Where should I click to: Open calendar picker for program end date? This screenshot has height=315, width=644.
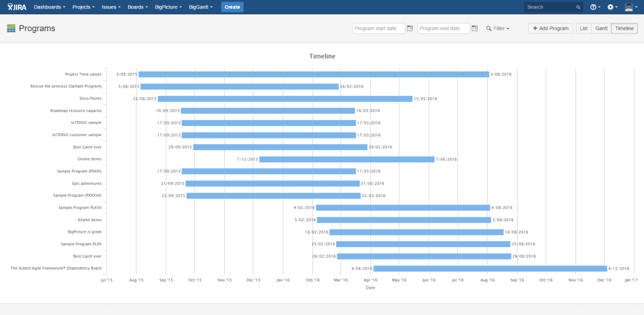pyautogui.click(x=475, y=28)
